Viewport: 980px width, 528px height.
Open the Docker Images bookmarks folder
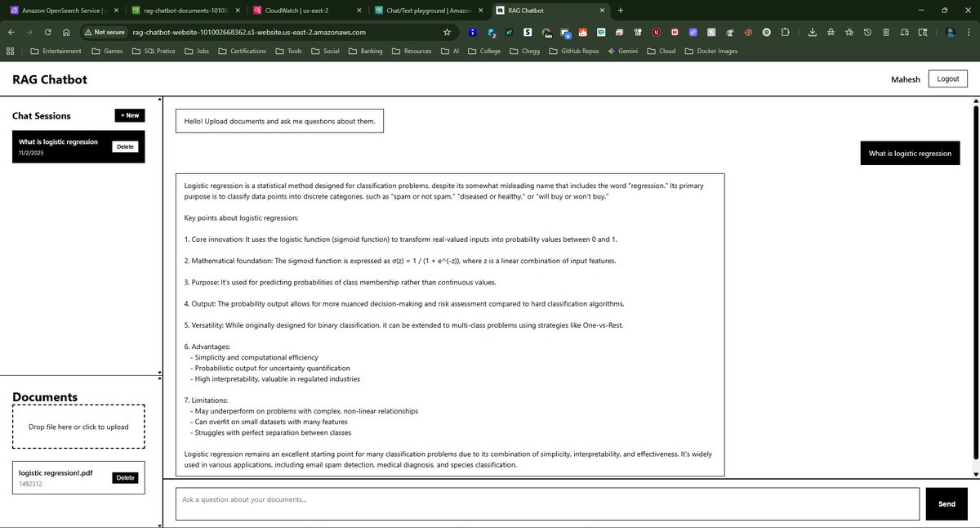[710, 51]
